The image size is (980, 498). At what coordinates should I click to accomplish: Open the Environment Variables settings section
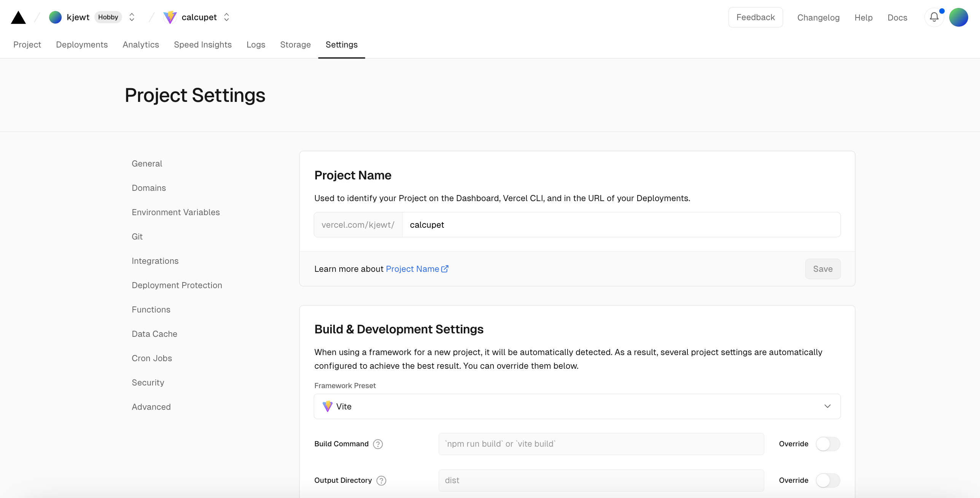click(176, 212)
